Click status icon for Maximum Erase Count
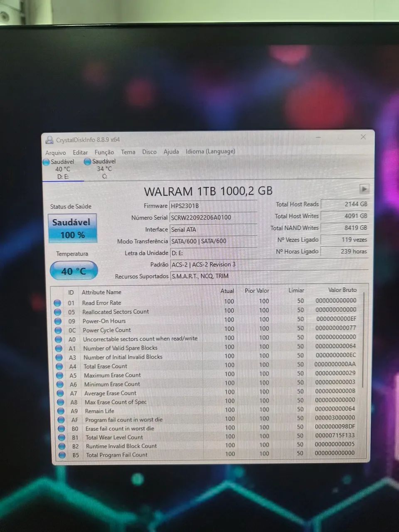 60,376
